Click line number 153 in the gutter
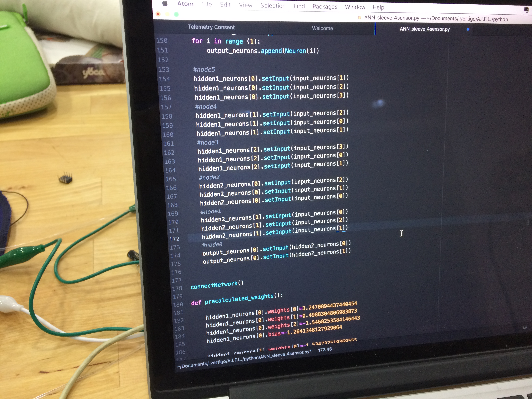Image resolution: width=532 pixels, height=399 pixels. pos(164,70)
